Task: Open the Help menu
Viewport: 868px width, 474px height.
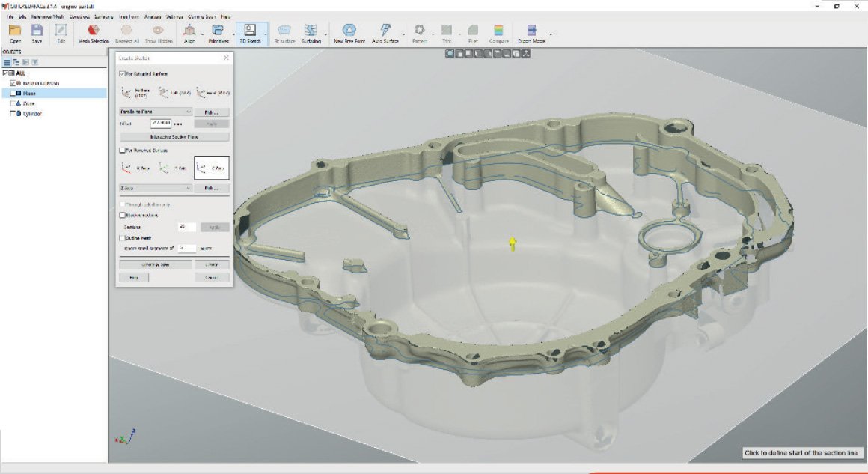Action: [226, 16]
